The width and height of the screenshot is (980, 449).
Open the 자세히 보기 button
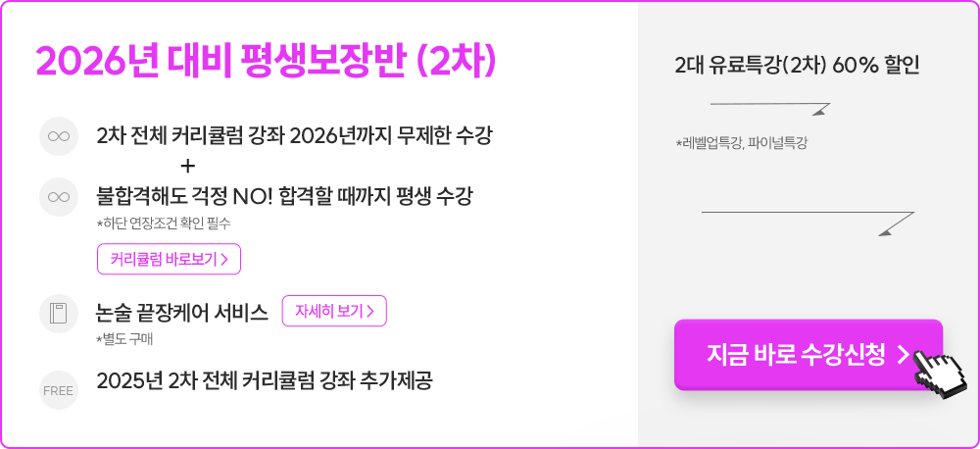tap(334, 311)
